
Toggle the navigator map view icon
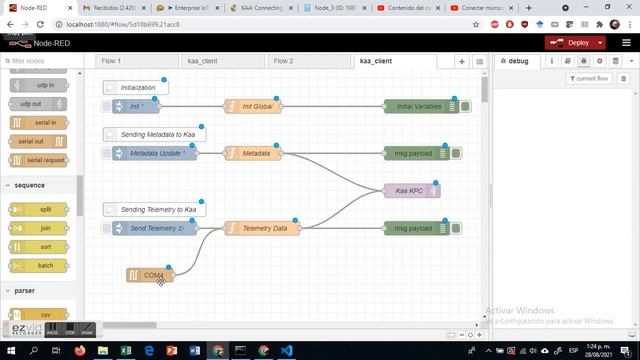(451, 335)
